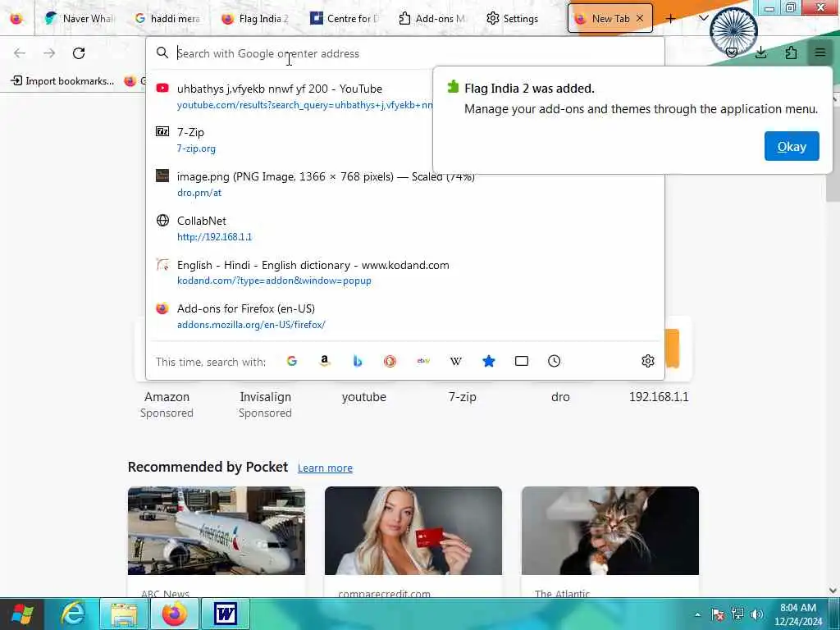Open the Downloads panel

pos(760,52)
